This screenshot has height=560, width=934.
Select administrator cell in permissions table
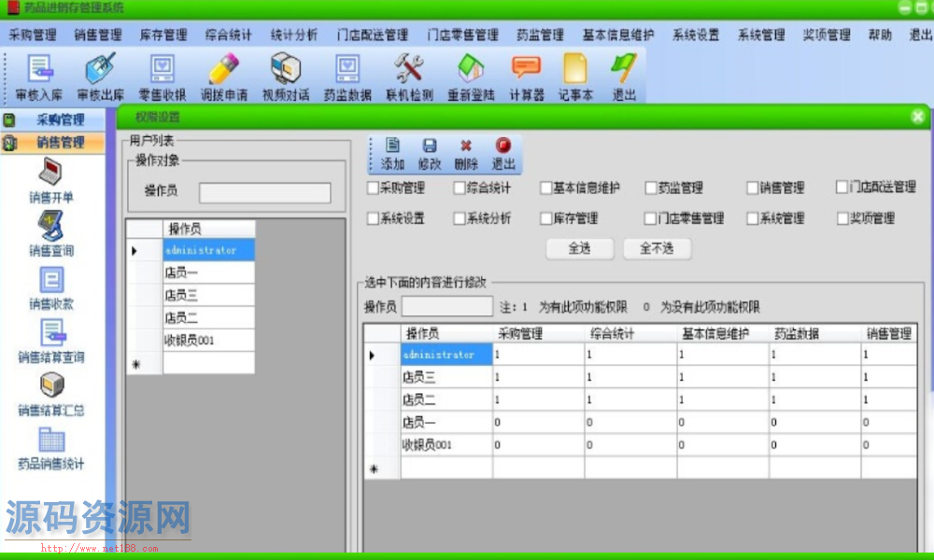pyautogui.click(x=446, y=354)
